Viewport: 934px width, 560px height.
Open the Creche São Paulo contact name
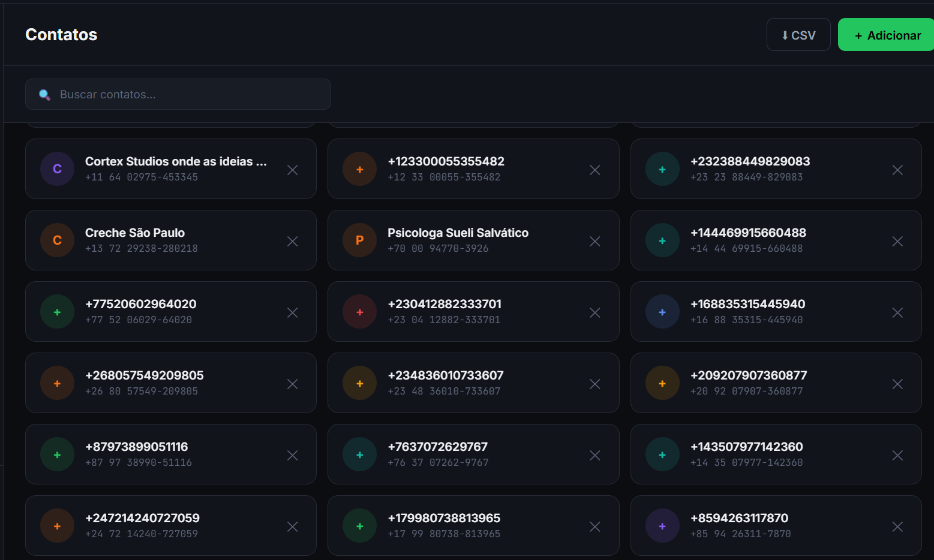pos(135,233)
